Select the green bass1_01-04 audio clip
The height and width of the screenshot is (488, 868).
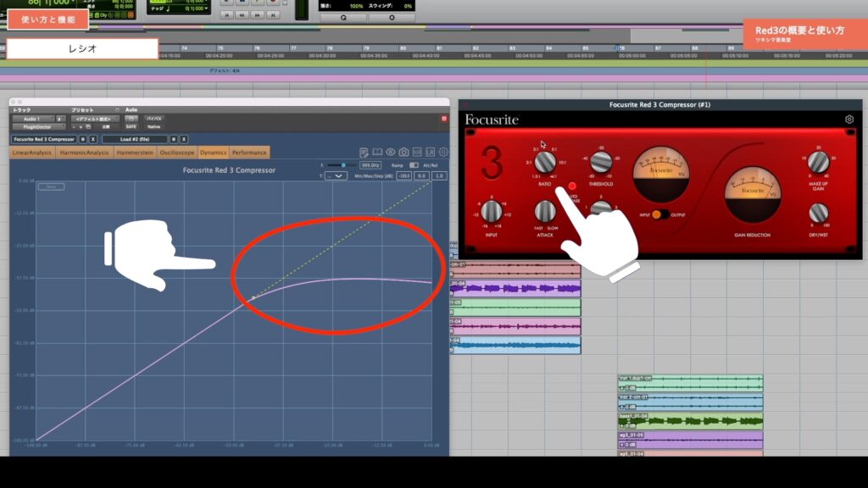tap(690, 420)
